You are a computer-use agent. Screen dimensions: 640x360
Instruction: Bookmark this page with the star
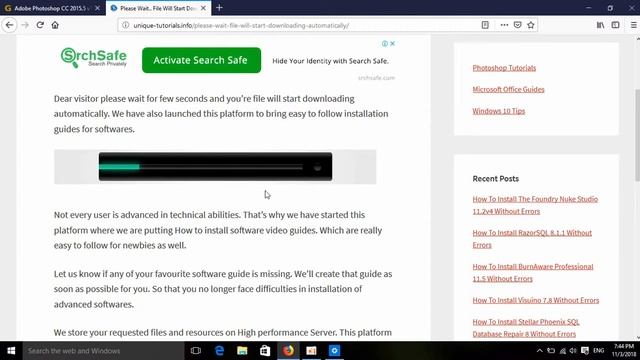coord(531,25)
